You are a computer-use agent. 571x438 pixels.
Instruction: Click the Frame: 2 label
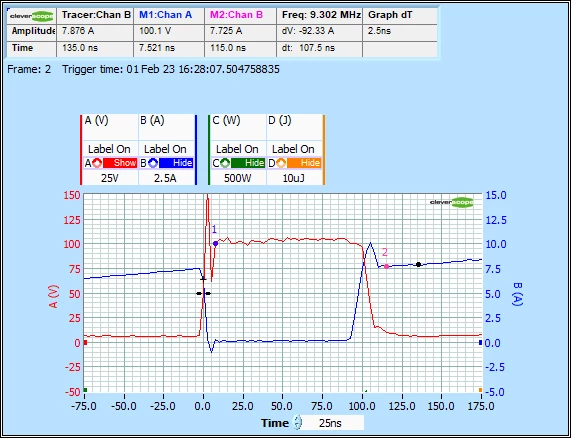(29, 70)
